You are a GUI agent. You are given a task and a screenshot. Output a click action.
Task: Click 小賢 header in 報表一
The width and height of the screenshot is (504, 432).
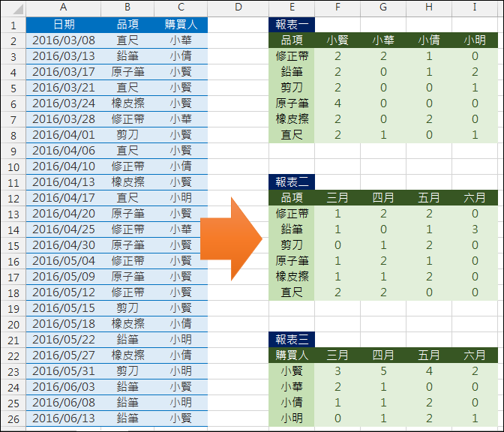(337, 40)
